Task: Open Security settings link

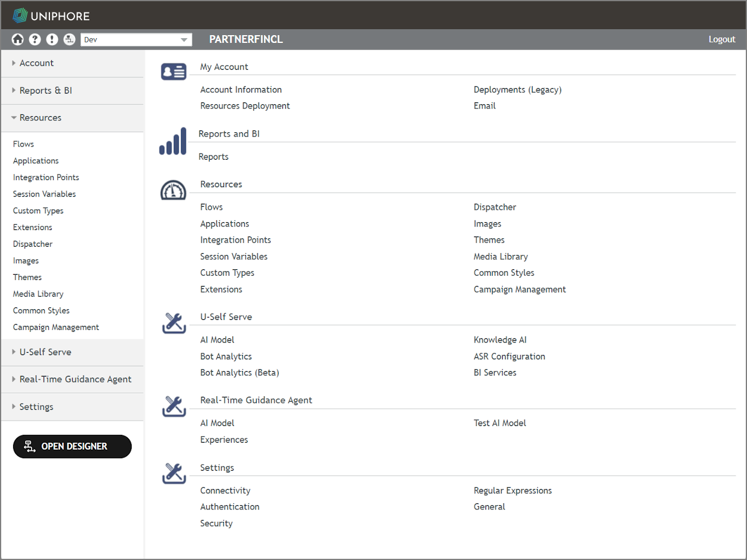Action: tap(216, 524)
